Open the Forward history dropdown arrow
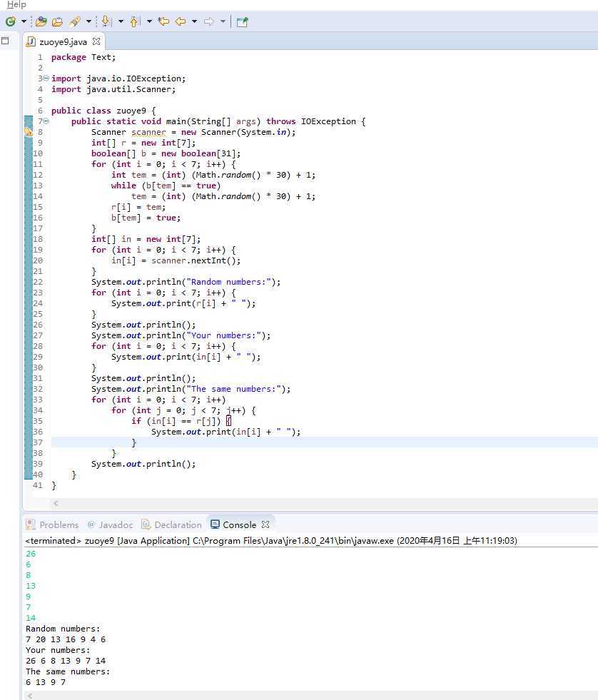The height and width of the screenshot is (700, 598). click(x=223, y=21)
